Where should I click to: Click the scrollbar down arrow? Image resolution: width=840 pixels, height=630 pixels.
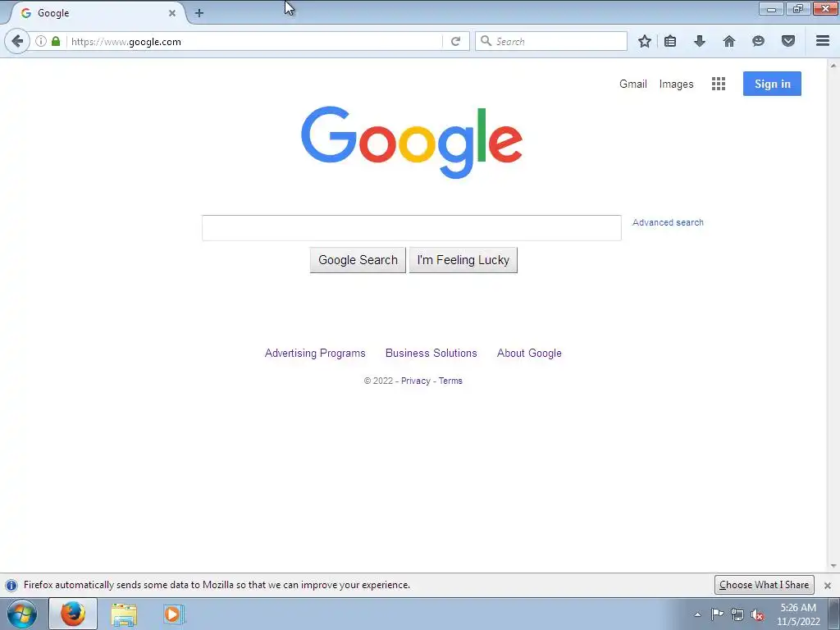click(x=833, y=566)
